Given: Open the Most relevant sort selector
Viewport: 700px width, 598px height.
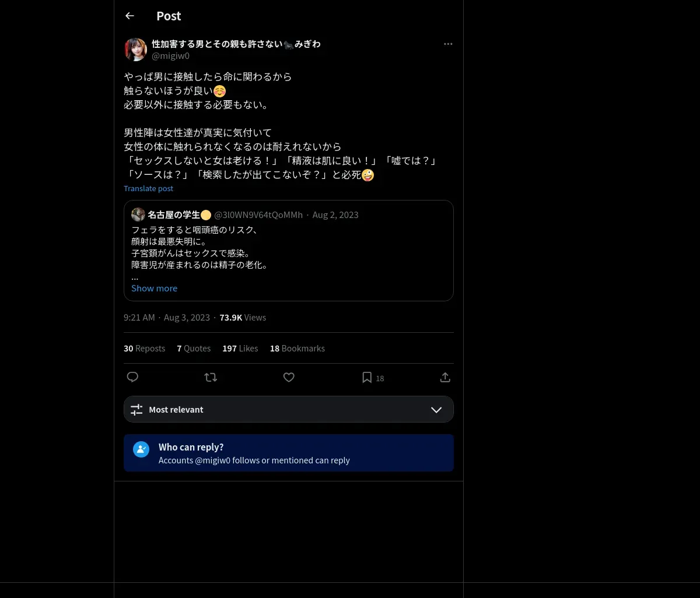Looking at the screenshot, I should pos(289,409).
